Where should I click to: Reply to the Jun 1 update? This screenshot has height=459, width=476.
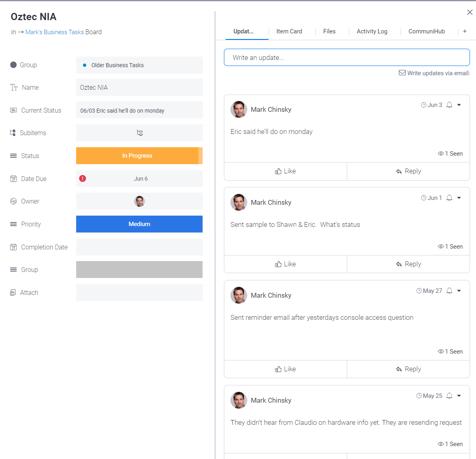coord(408,264)
